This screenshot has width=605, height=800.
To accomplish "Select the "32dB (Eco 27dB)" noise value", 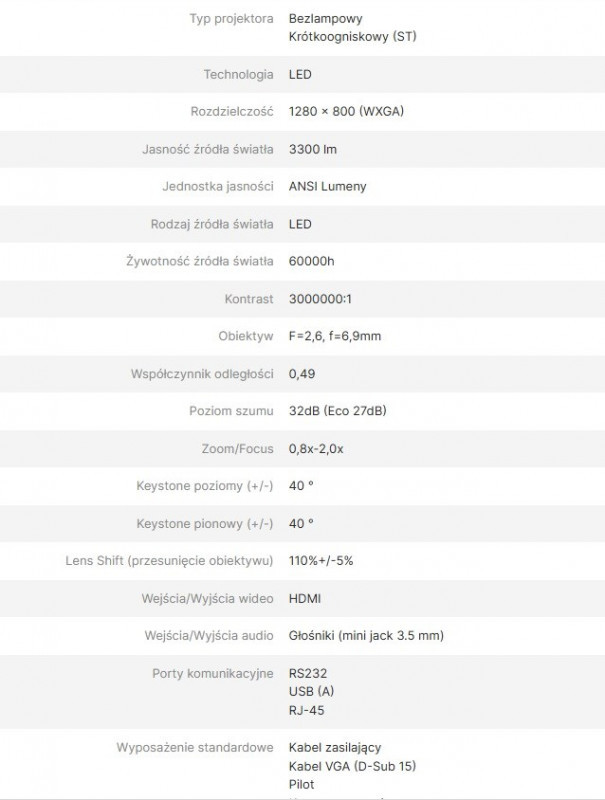I will point(338,411).
